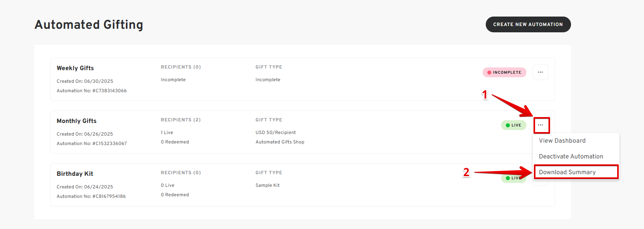Click the Automated Gifting page heading
The image size is (644, 229).
coord(89,24)
